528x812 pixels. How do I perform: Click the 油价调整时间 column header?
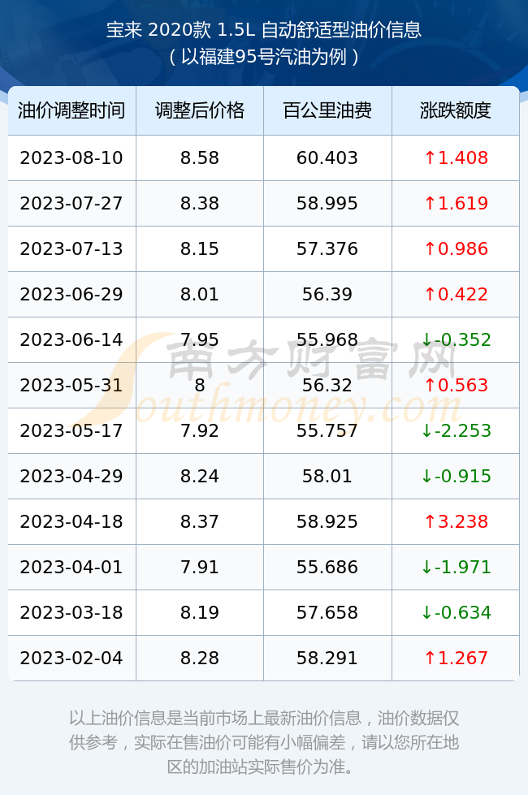coord(71,110)
